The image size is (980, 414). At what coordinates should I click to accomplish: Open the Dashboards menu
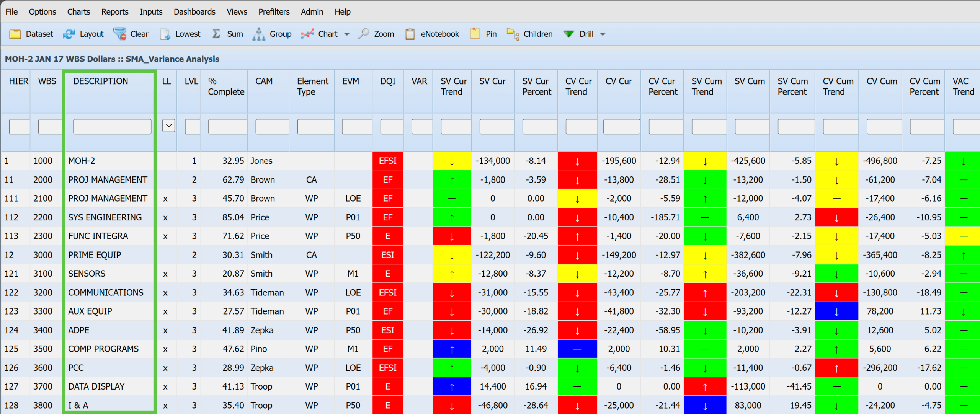[194, 12]
